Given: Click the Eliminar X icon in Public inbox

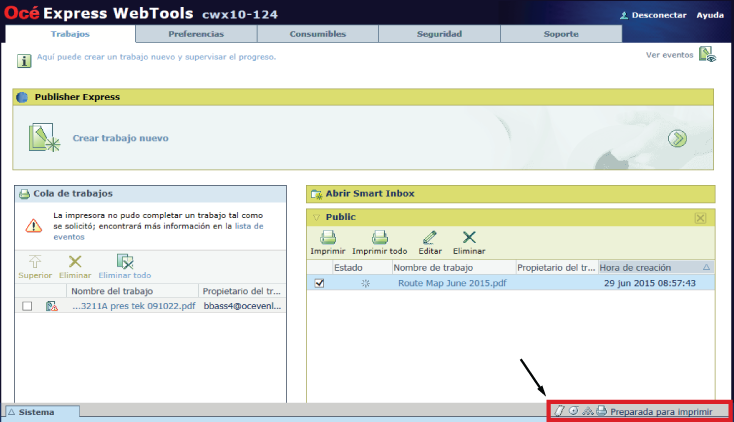Looking at the screenshot, I should coord(469,237).
